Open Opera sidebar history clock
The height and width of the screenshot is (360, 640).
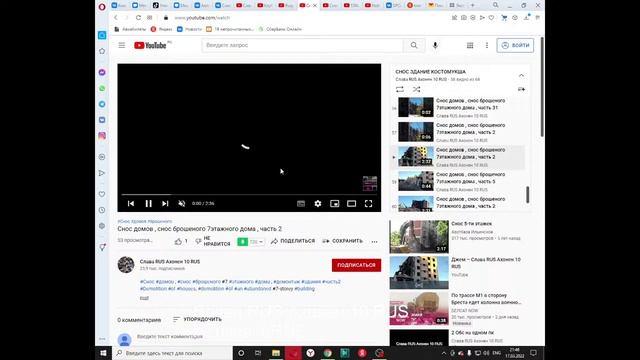(x=102, y=210)
